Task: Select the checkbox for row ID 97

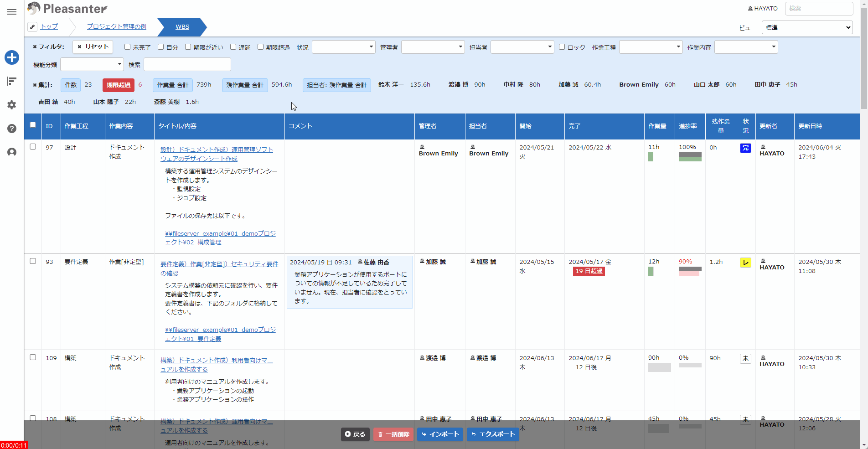Action: pos(33,147)
